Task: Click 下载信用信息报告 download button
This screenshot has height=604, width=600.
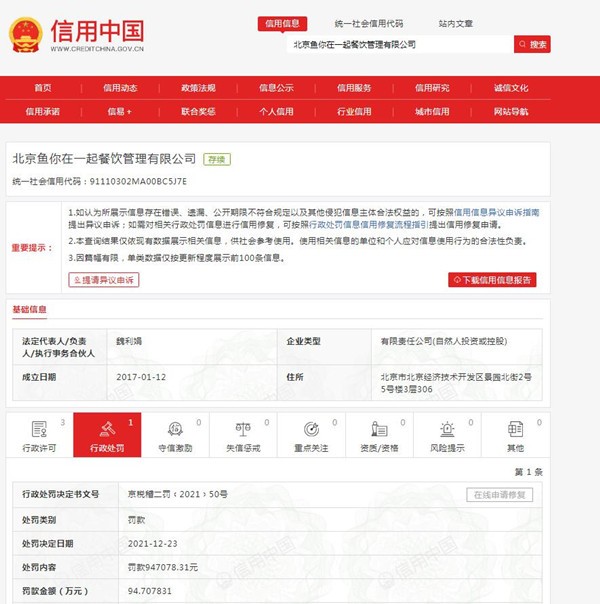Action: click(492, 280)
